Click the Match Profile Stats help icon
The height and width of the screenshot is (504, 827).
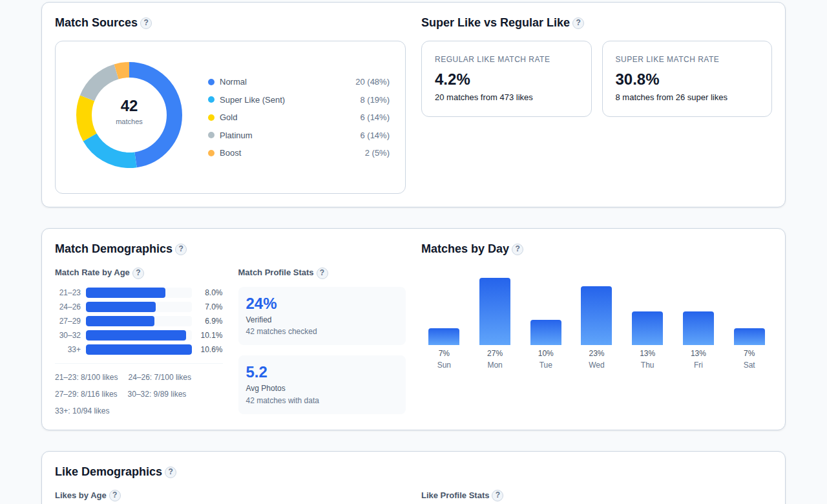(322, 273)
